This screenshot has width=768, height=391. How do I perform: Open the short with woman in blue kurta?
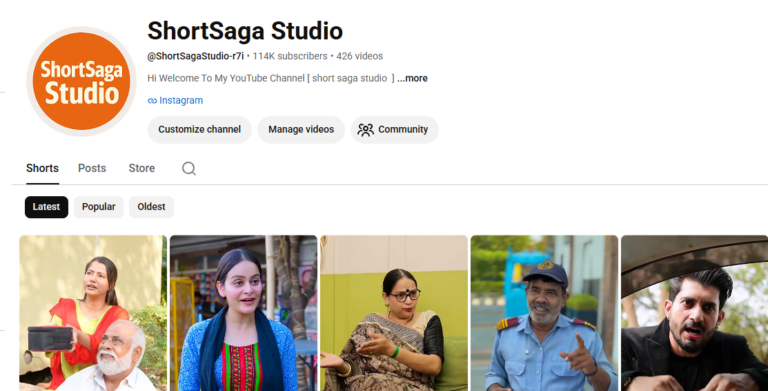(x=243, y=313)
